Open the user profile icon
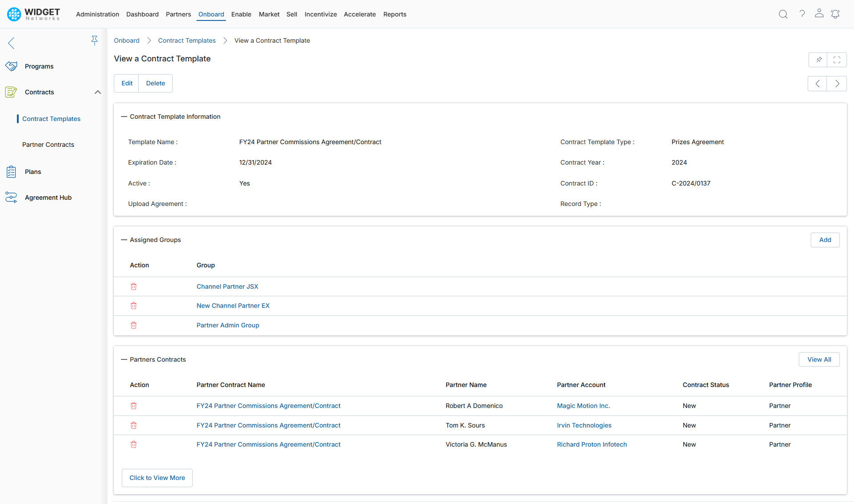The width and height of the screenshot is (854, 504). (x=819, y=13)
